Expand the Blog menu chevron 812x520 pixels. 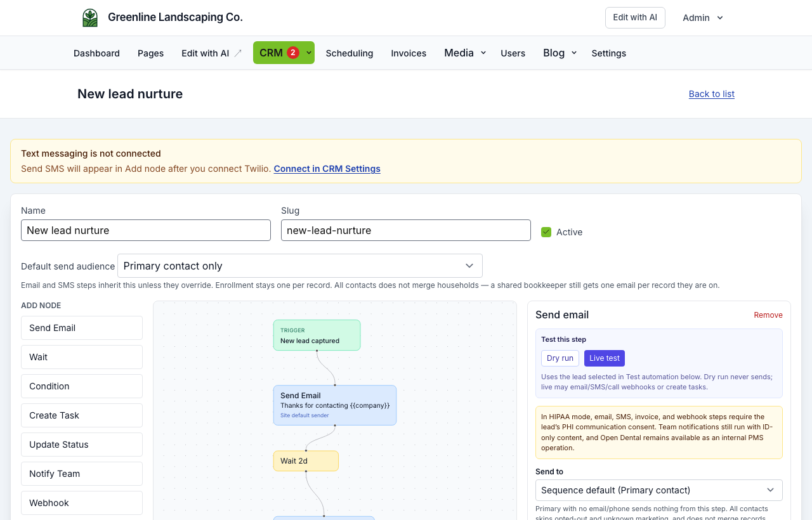pos(574,53)
